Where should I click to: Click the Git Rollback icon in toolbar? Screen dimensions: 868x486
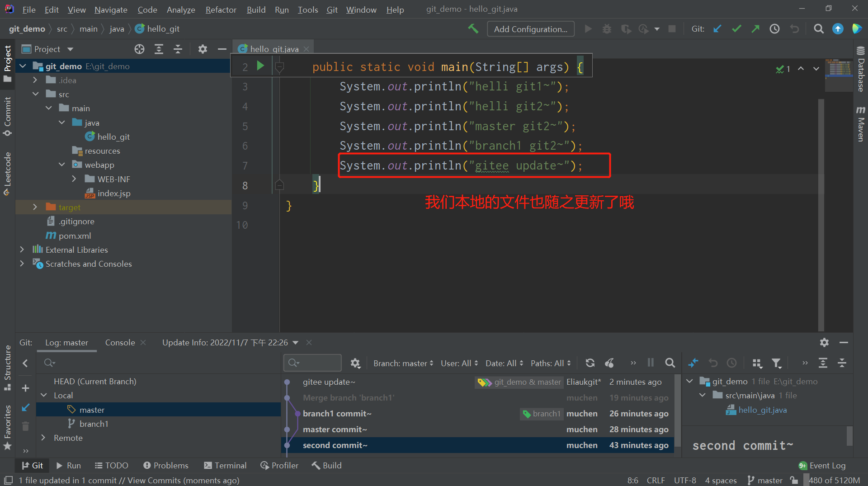click(x=794, y=29)
